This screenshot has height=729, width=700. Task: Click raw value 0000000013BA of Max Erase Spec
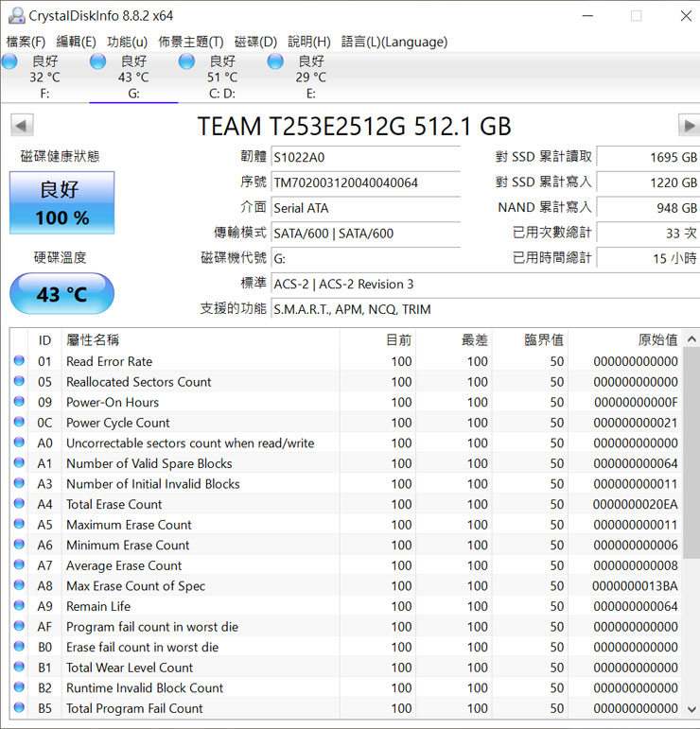coord(635,586)
